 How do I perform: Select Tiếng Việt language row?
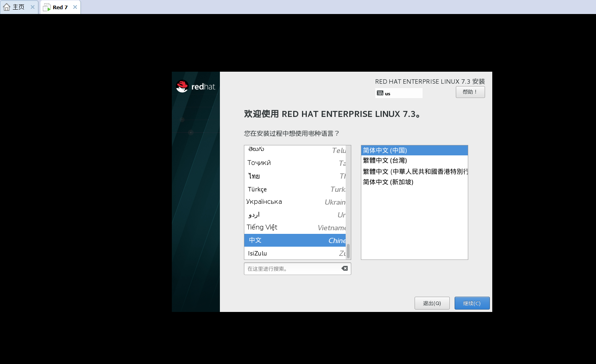coord(295,227)
